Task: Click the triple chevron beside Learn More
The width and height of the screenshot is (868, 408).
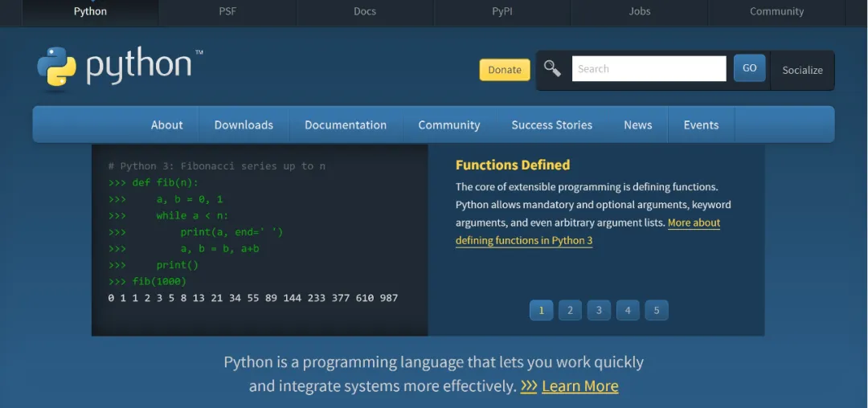Action: (x=529, y=386)
